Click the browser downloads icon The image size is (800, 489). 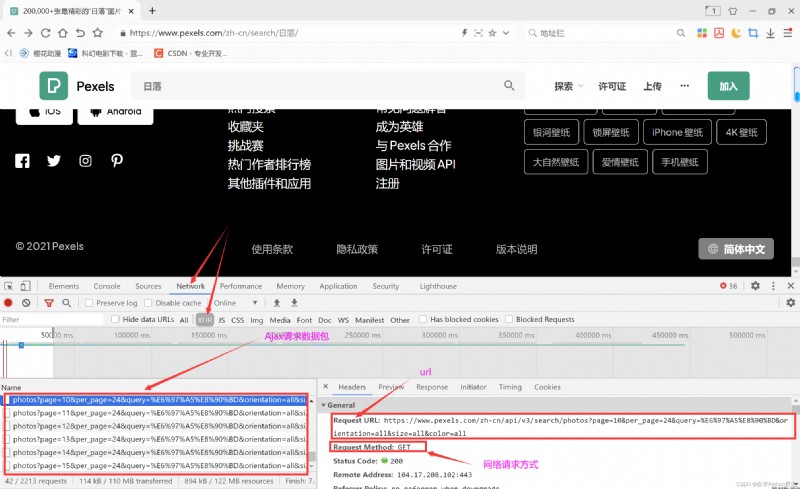point(770,33)
